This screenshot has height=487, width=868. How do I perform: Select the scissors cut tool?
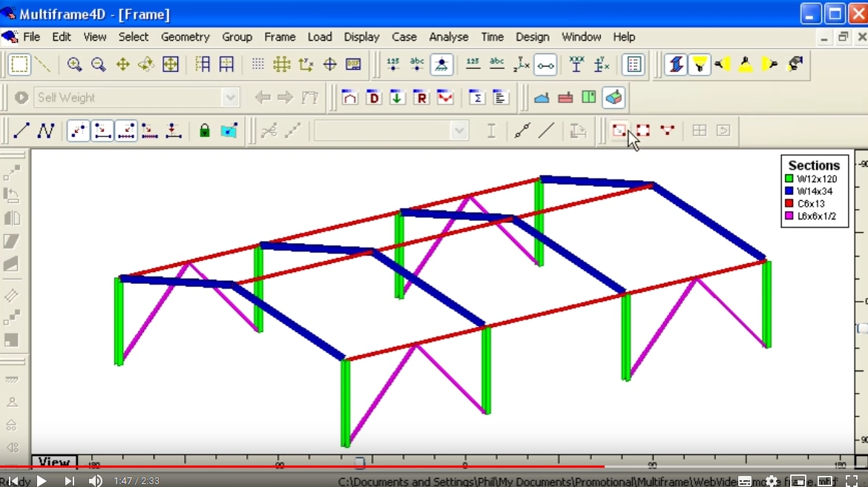[269, 130]
